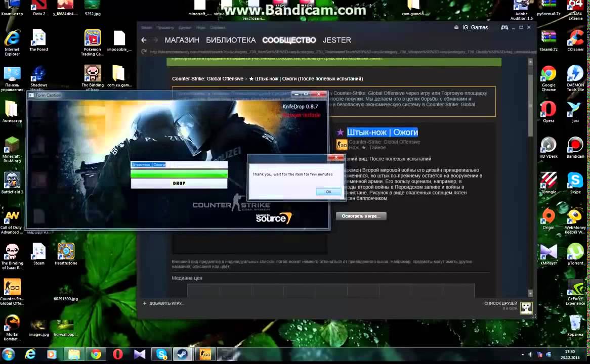Select the KMPlayer desktop shortcut

pyautogui.click(x=549, y=254)
